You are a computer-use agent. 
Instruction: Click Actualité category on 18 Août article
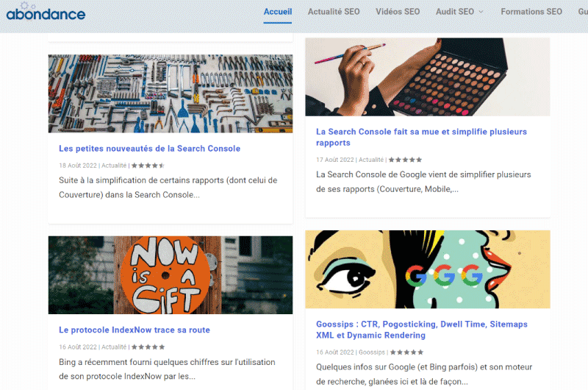coord(114,166)
